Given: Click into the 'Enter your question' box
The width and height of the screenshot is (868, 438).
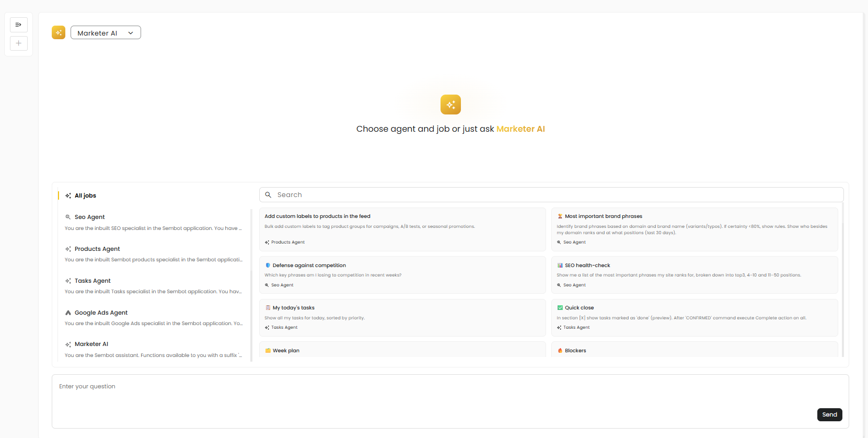Looking at the screenshot, I should (450, 401).
